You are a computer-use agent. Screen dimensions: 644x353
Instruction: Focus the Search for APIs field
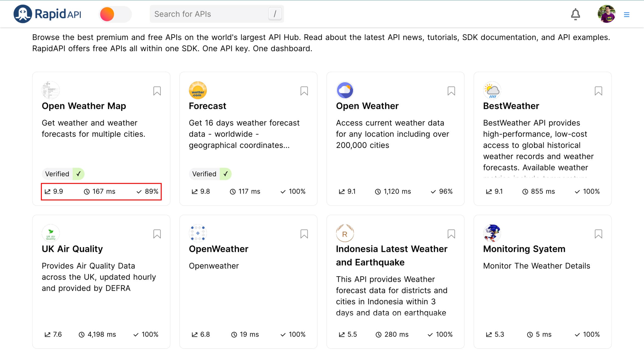point(217,14)
